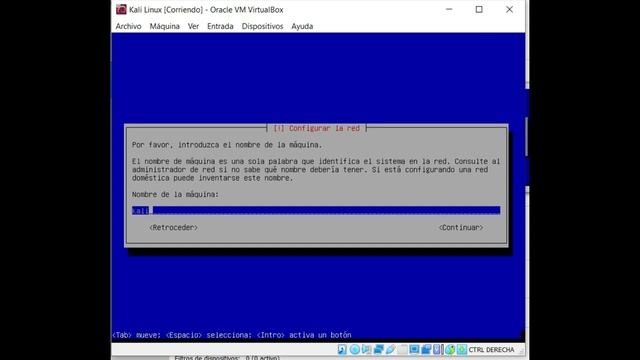Click the network adapter status icon
640x360 pixels.
379,349
